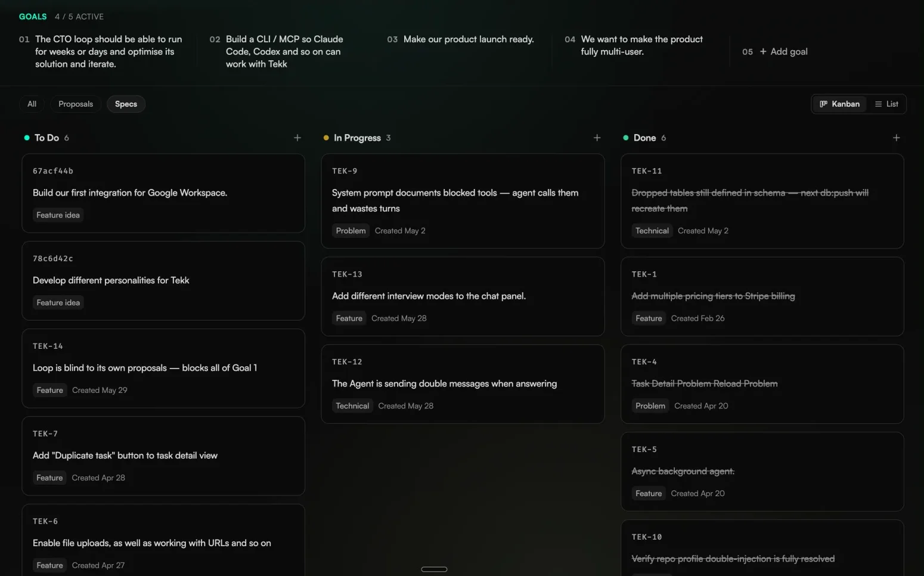This screenshot has height=576, width=924.
Task: Switch to Kanban view
Action: click(839, 104)
